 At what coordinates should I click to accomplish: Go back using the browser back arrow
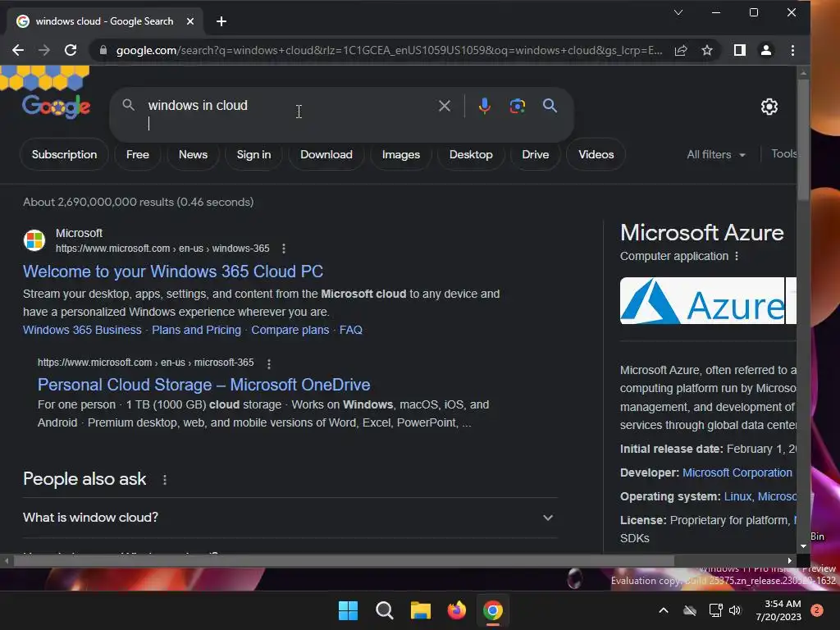(18, 50)
